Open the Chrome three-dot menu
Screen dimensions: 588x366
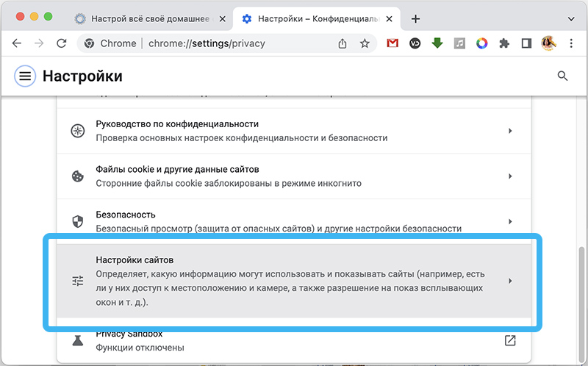570,43
